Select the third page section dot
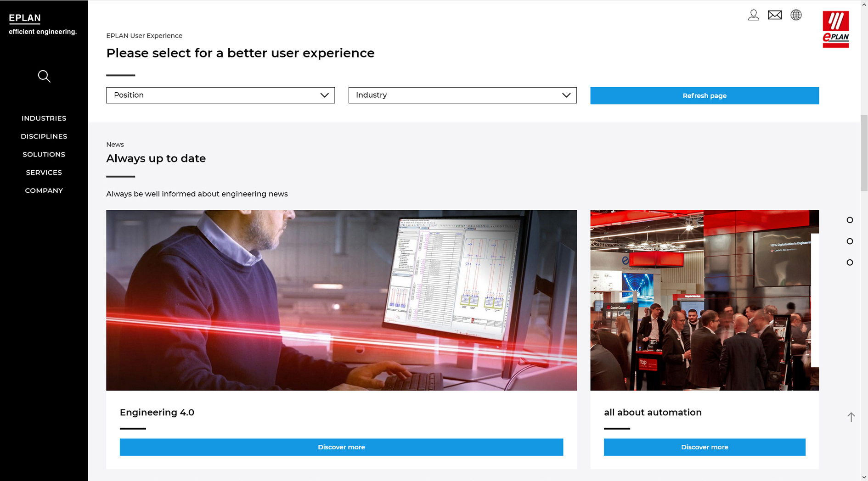This screenshot has width=868, height=481. click(x=850, y=263)
